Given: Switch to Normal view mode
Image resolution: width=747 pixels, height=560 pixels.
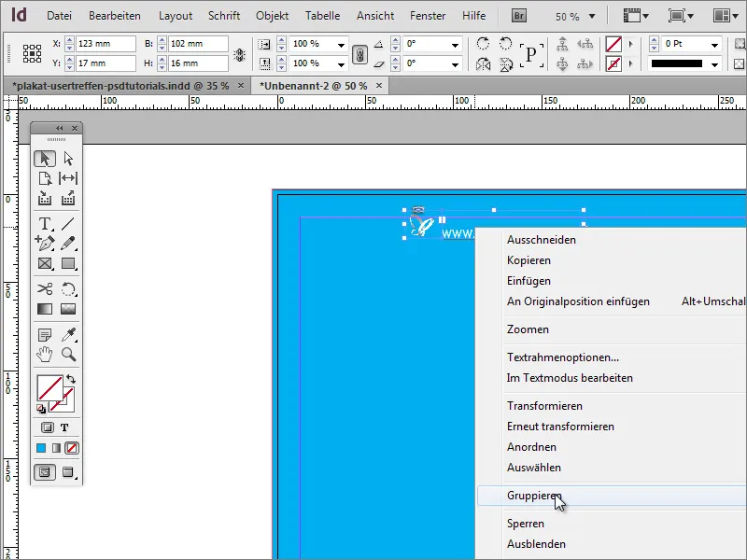Looking at the screenshot, I should pos(45,472).
